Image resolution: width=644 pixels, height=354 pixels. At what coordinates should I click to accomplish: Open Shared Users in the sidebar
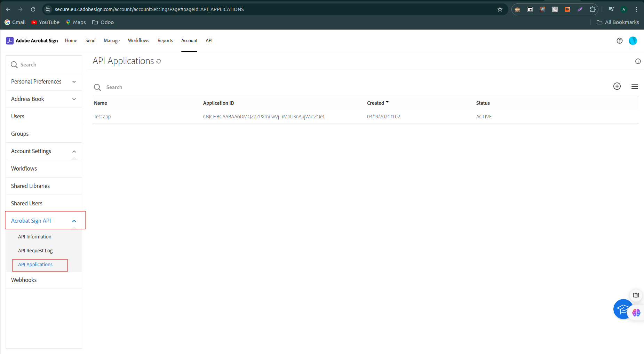click(x=44, y=203)
